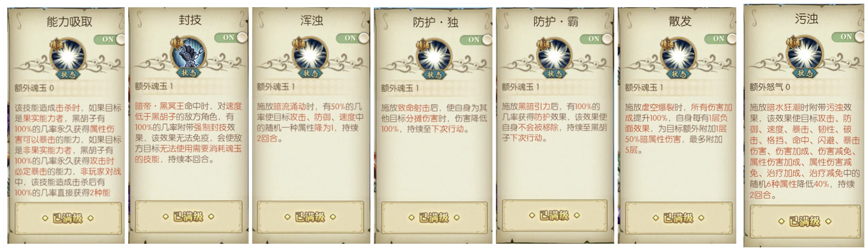Image resolution: width=868 pixels, height=251 pixels.
Task: Turn off the 浑浊 ON toggle
Action: click(x=352, y=38)
